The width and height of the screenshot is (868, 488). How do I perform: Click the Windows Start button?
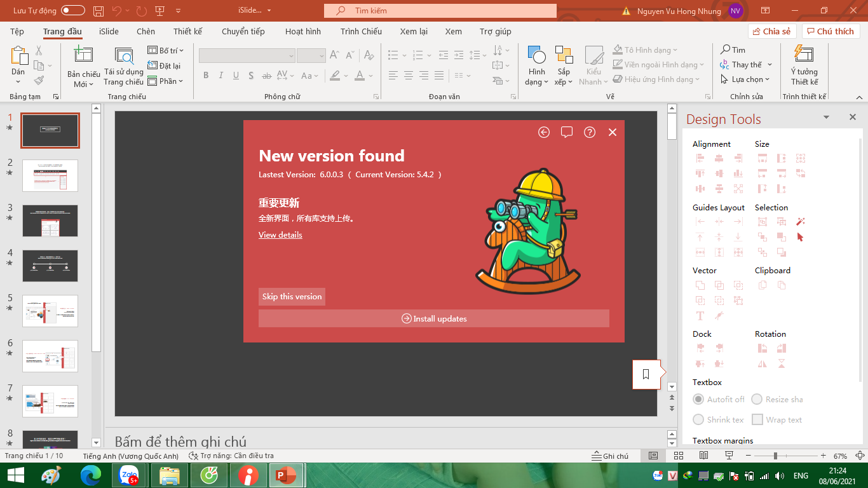pos(15,475)
